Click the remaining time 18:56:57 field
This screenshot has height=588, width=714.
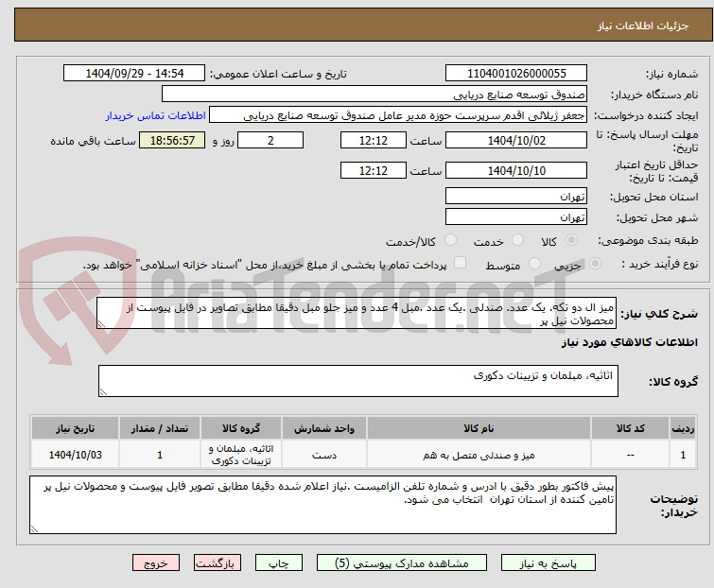pyautogui.click(x=172, y=140)
